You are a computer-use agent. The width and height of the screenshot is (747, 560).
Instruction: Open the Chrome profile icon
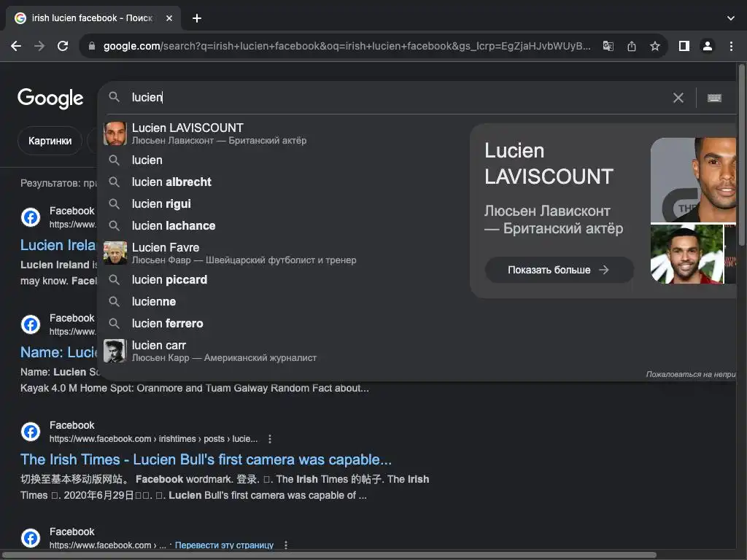click(708, 46)
